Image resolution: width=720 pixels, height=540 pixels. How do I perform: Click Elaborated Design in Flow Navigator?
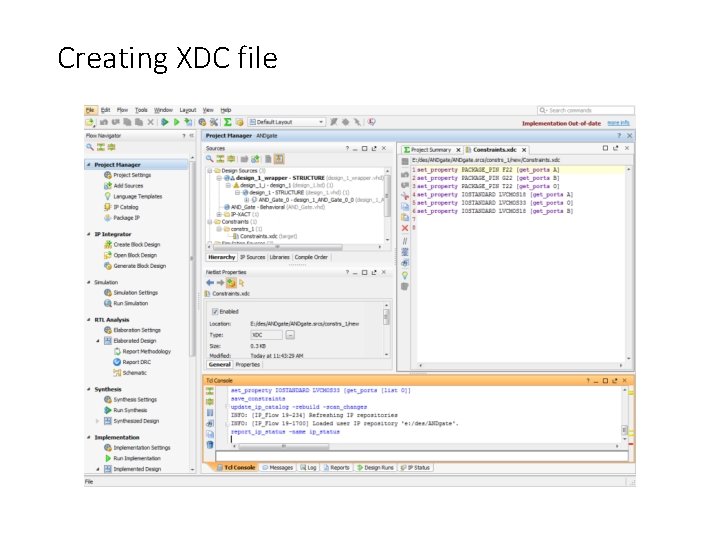[135, 341]
